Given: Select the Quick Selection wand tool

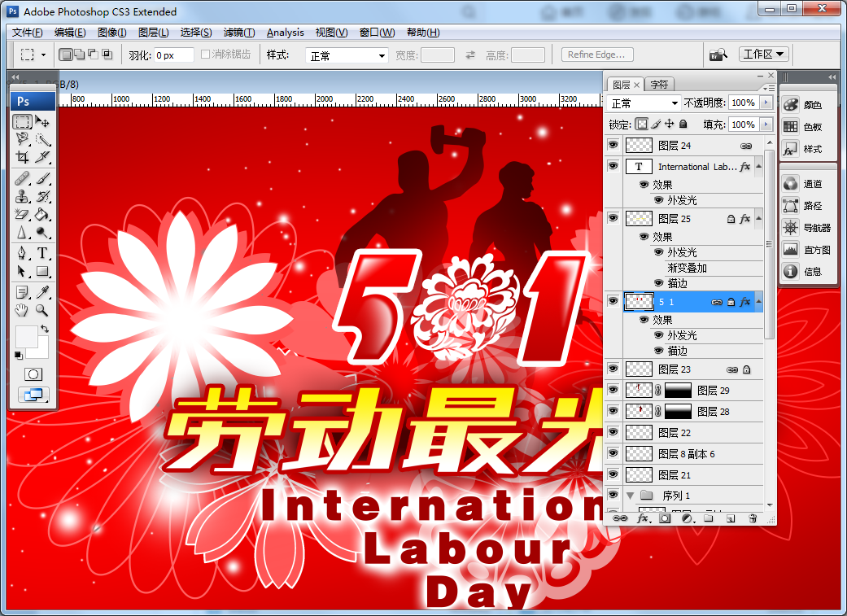Looking at the screenshot, I should (x=42, y=139).
